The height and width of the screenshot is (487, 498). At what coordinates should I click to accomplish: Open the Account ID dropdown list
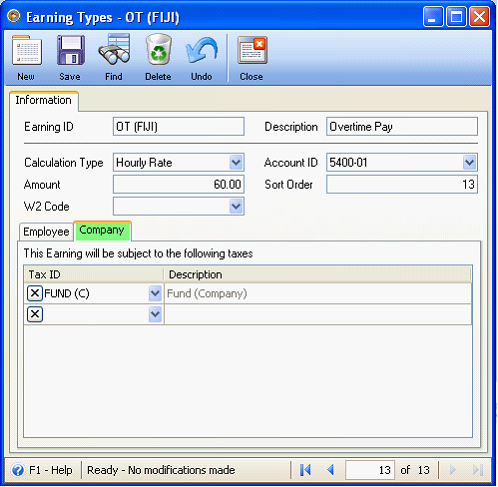pos(469,163)
